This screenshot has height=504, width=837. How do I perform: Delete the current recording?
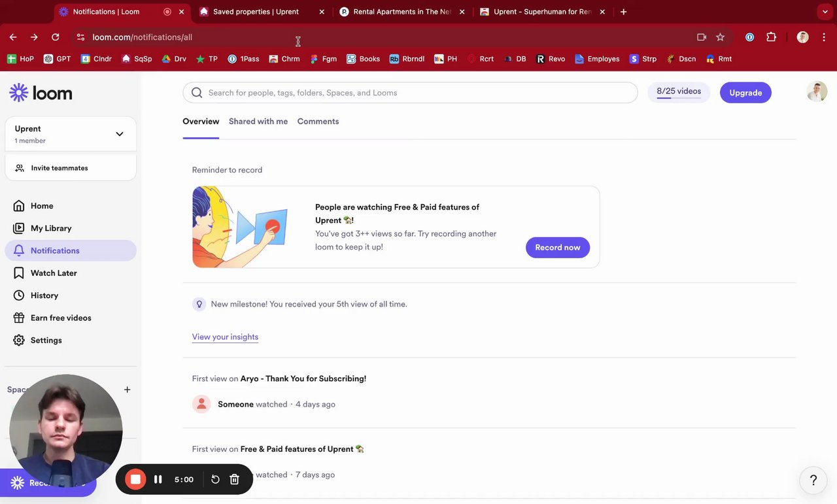(x=234, y=479)
